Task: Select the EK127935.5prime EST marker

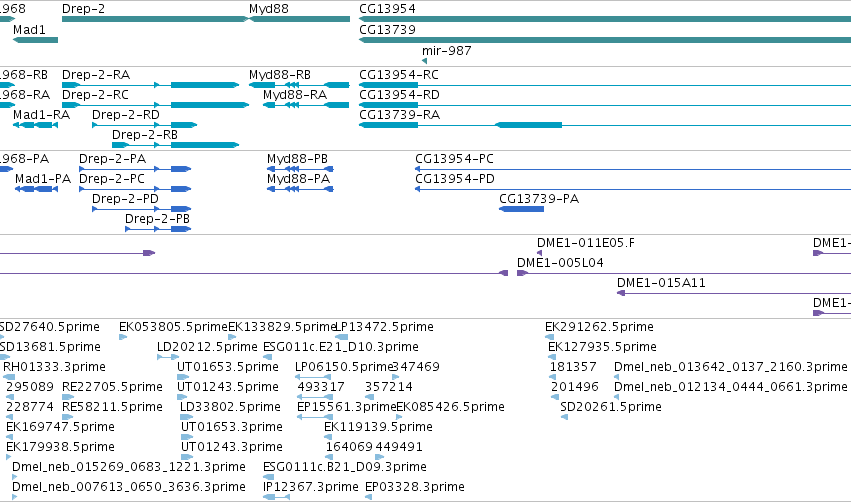Action: click(552, 357)
